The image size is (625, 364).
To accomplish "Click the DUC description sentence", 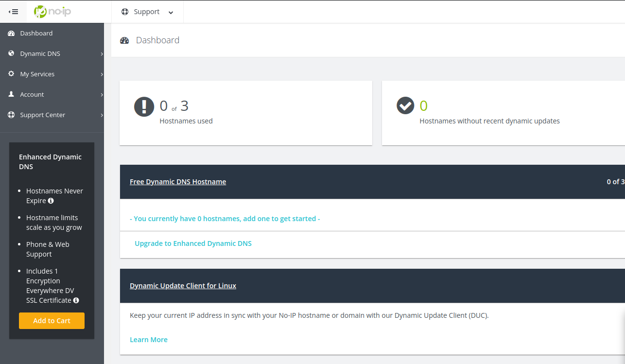I will tap(309, 315).
